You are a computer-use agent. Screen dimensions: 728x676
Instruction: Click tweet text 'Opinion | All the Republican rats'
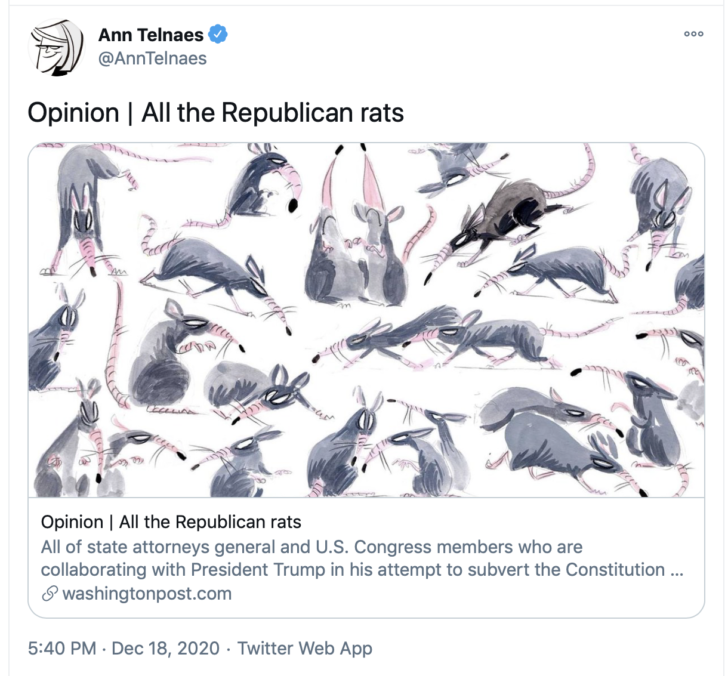click(x=215, y=113)
